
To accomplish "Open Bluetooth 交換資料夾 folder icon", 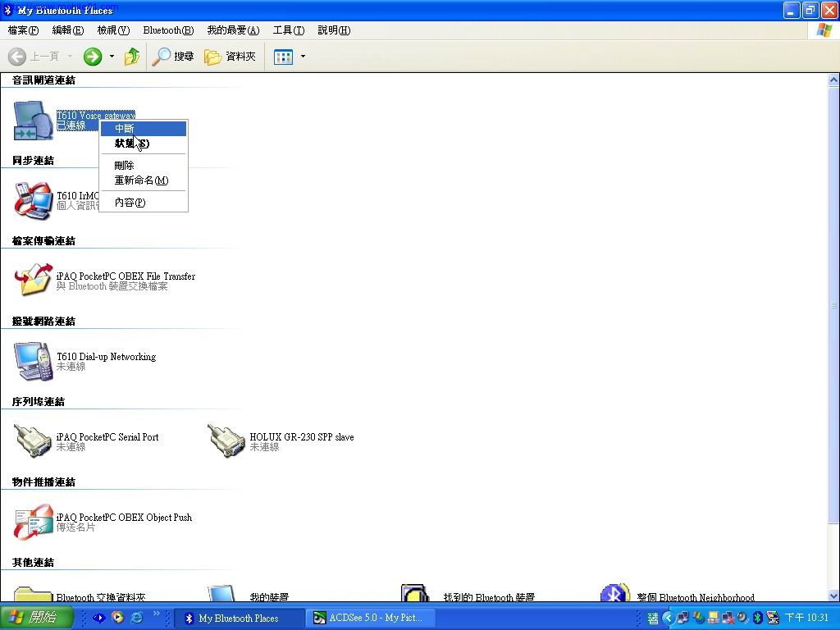I will (33, 594).
